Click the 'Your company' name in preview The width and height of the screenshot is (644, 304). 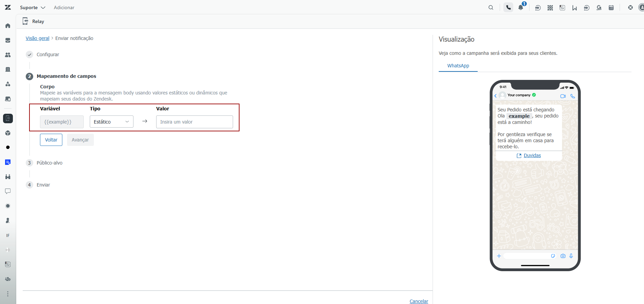519,95
